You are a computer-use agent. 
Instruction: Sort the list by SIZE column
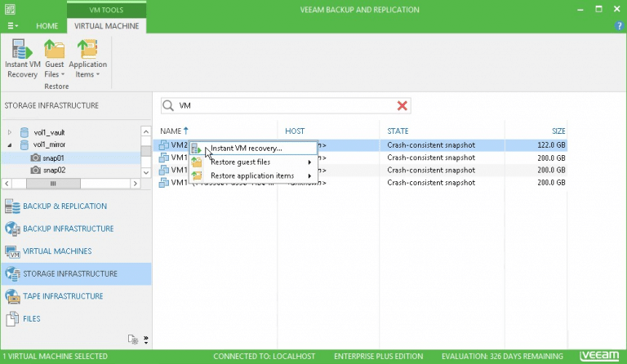tap(558, 131)
